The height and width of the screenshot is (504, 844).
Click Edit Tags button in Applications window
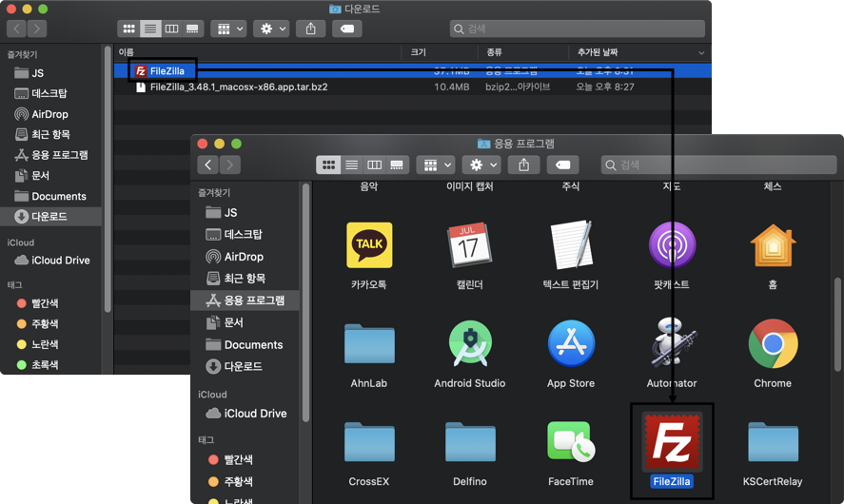(x=563, y=165)
